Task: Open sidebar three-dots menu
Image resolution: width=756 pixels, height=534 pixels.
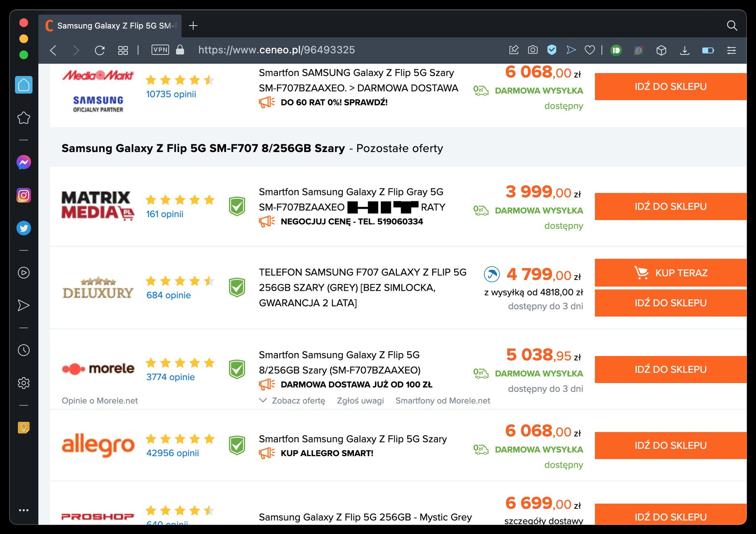Action: tap(24, 510)
